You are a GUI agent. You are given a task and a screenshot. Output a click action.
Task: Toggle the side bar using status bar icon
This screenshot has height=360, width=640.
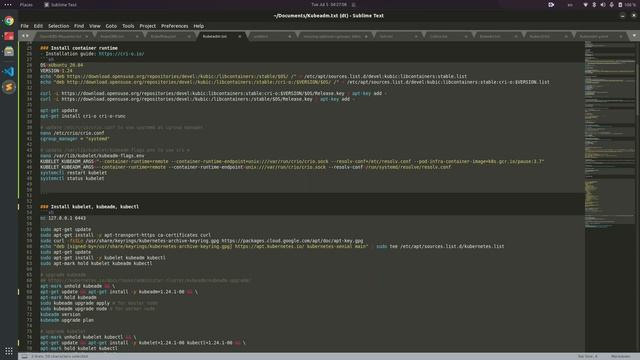click(x=24, y=356)
